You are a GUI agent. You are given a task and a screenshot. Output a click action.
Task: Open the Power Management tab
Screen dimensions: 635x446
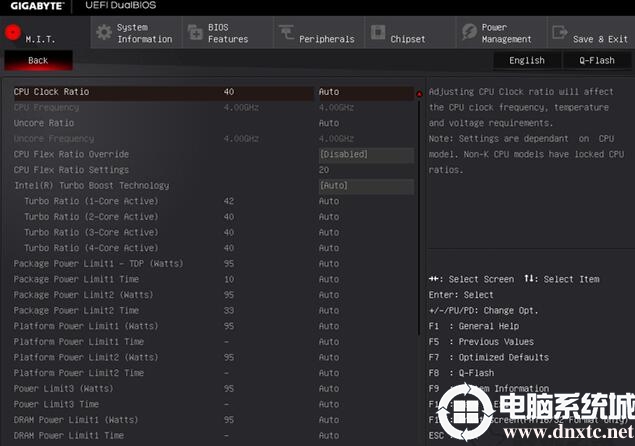coord(502,33)
